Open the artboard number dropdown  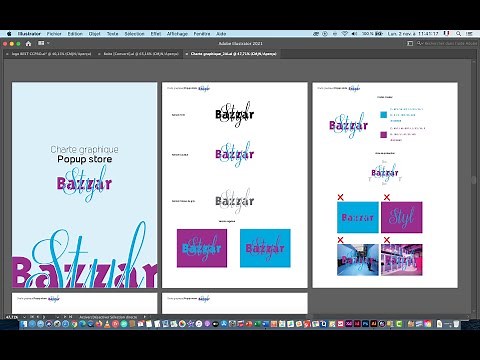[58, 317]
